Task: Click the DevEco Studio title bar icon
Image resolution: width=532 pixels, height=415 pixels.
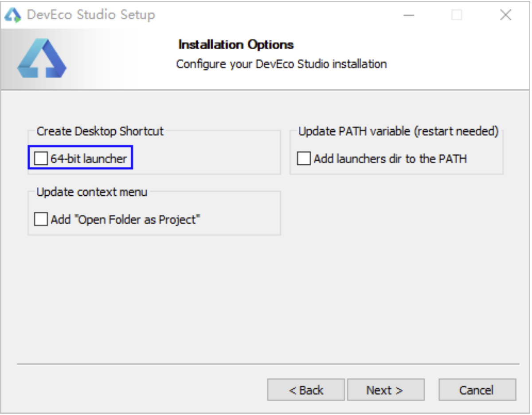Action: click(13, 15)
